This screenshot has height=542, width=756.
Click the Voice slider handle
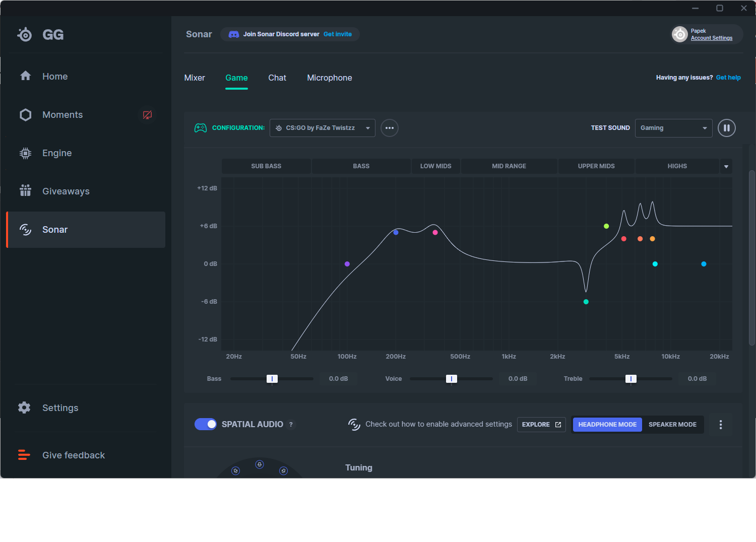coord(452,379)
